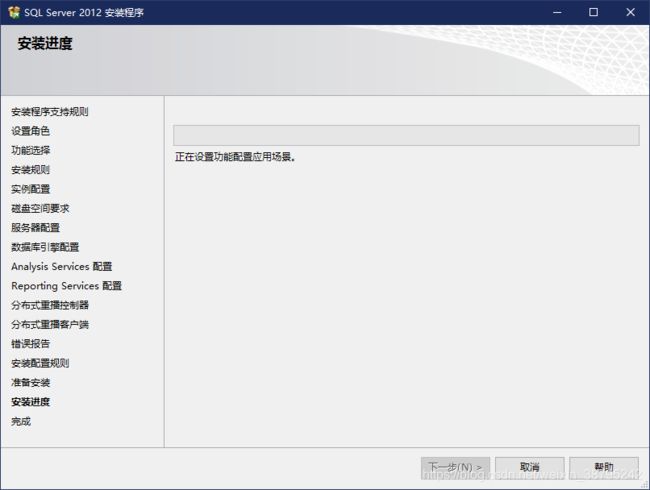Select the step 安装程序支持规则

[x=50, y=112]
